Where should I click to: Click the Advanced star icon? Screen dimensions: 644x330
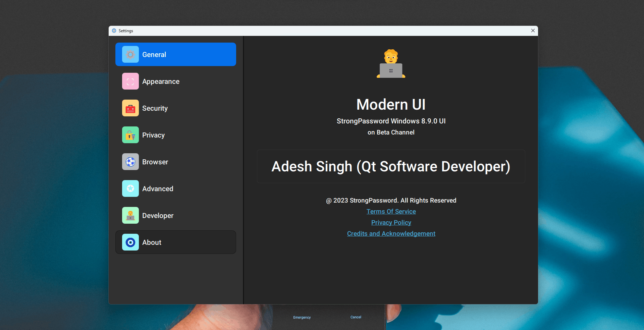(x=130, y=188)
